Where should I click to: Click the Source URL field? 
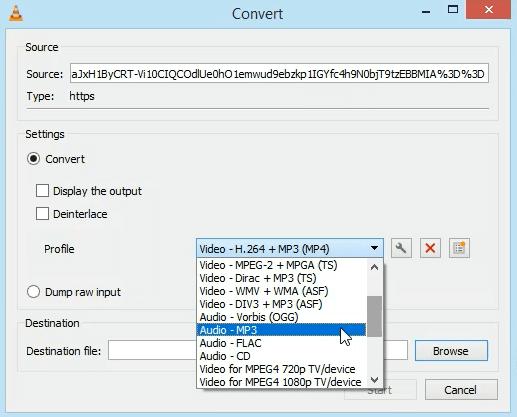pos(279,74)
